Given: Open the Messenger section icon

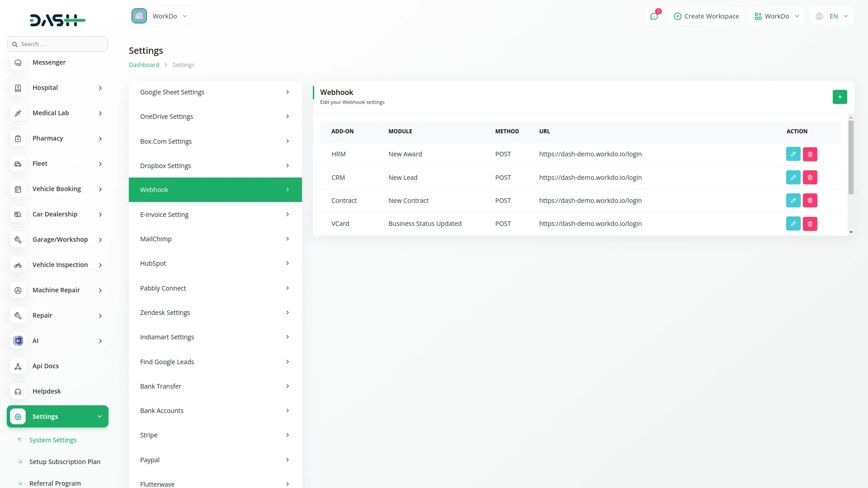Looking at the screenshot, I should pyautogui.click(x=18, y=62).
